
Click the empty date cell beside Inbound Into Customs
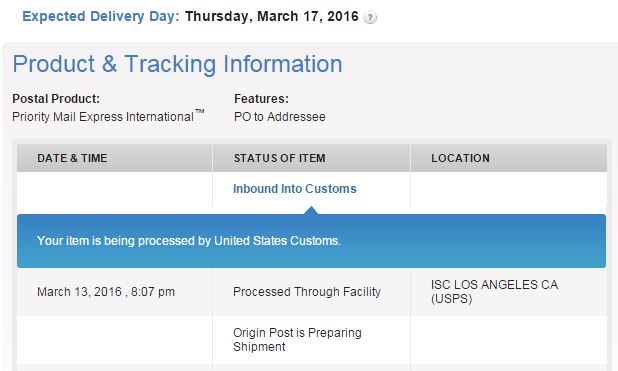tap(115, 189)
